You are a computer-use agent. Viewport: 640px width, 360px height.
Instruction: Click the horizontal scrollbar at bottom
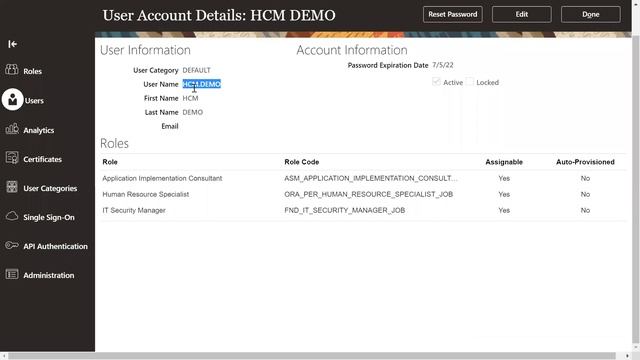coord(312,356)
